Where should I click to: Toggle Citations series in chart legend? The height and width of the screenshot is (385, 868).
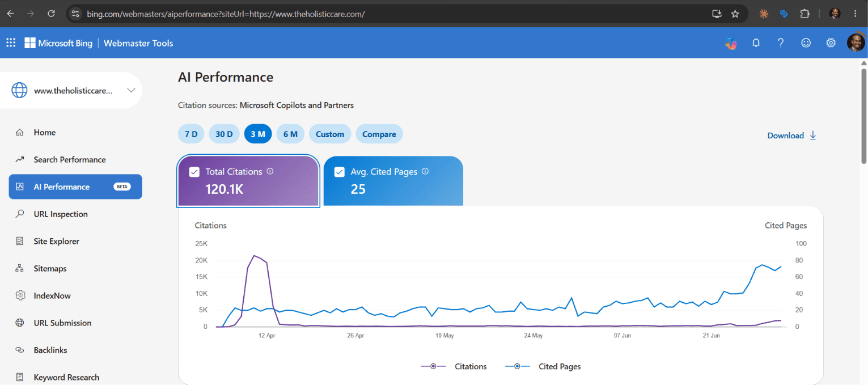pos(454,367)
